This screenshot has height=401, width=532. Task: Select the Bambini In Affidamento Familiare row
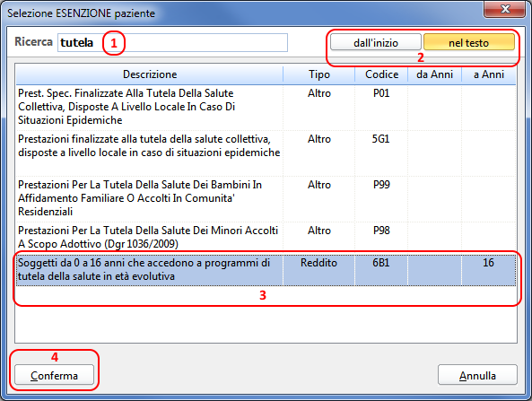266,199
